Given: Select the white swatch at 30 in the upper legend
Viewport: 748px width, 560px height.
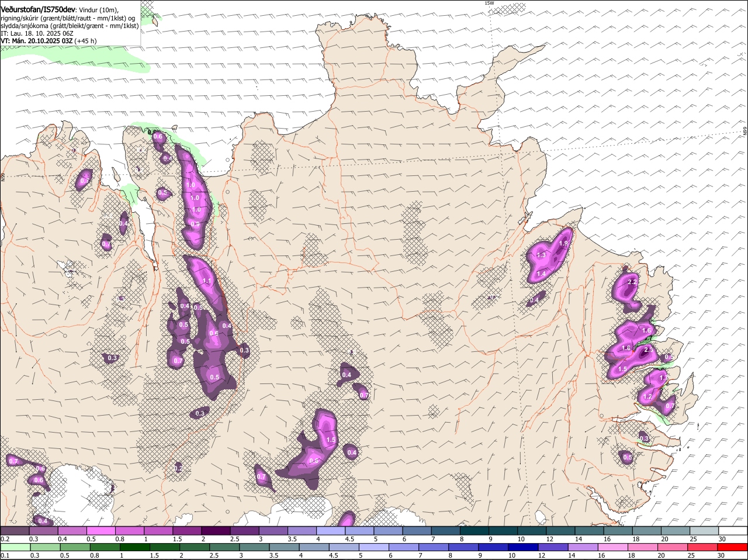Looking at the screenshot, I should point(733,530).
